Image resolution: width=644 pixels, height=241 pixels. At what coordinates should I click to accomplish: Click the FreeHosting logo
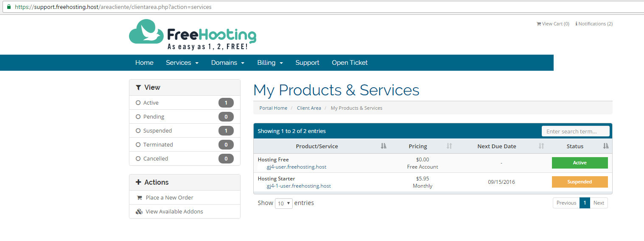[193, 35]
